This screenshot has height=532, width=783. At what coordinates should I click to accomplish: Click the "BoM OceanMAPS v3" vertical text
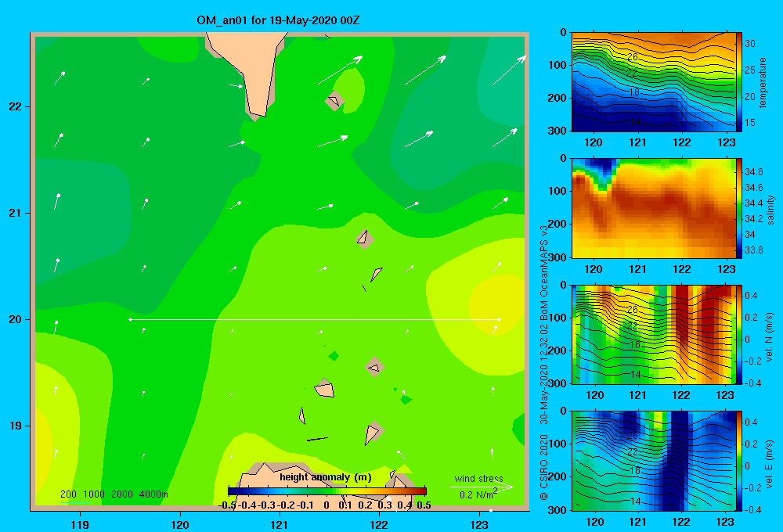[544, 272]
